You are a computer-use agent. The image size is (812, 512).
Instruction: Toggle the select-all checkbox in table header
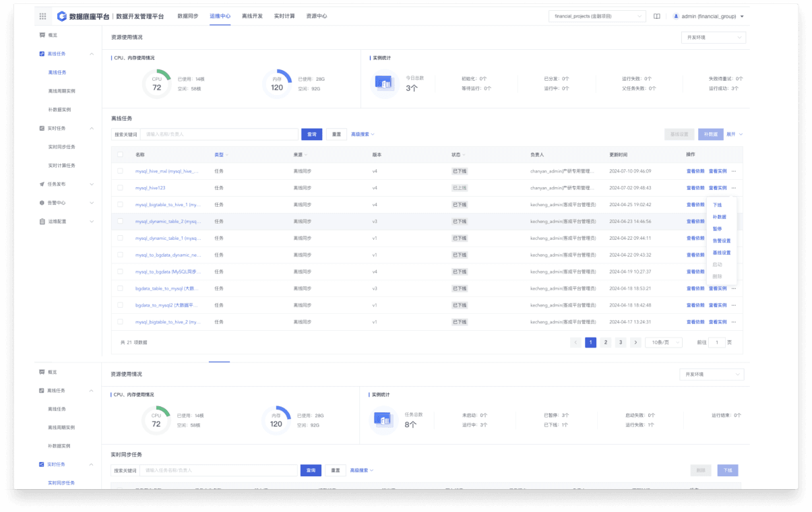(x=120, y=154)
